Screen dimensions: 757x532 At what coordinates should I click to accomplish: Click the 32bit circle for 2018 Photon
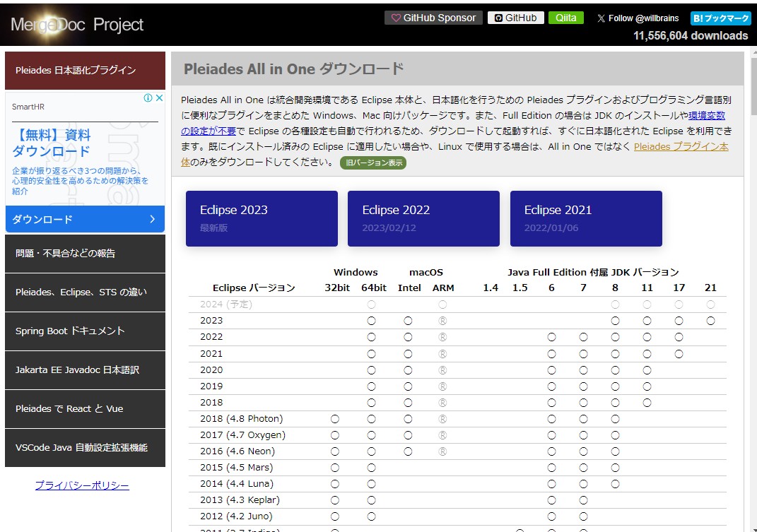pos(334,419)
